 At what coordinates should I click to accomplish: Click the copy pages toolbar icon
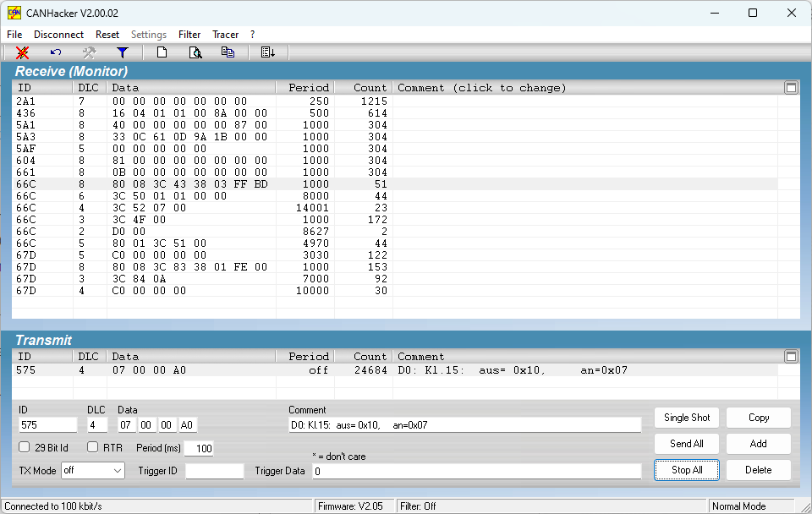(228, 52)
